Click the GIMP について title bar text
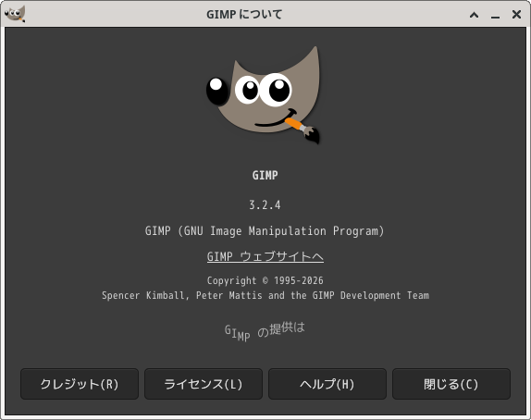Viewport: 531px width, 420px height. point(244,14)
